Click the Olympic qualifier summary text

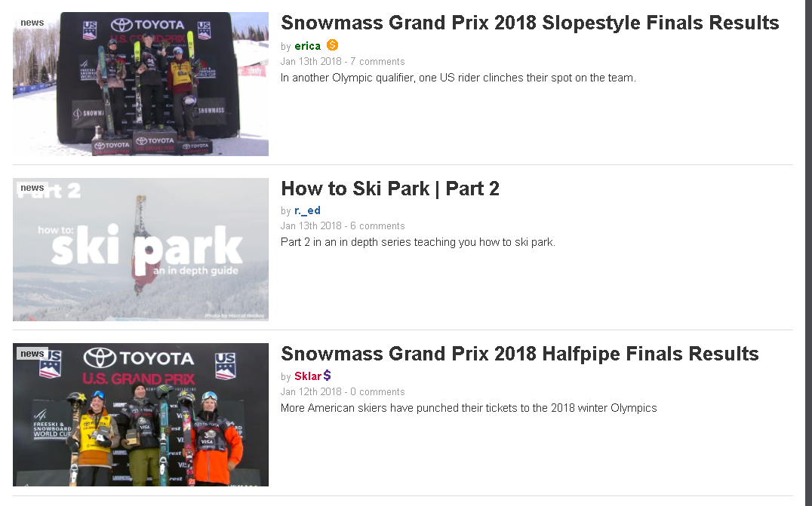458,78
